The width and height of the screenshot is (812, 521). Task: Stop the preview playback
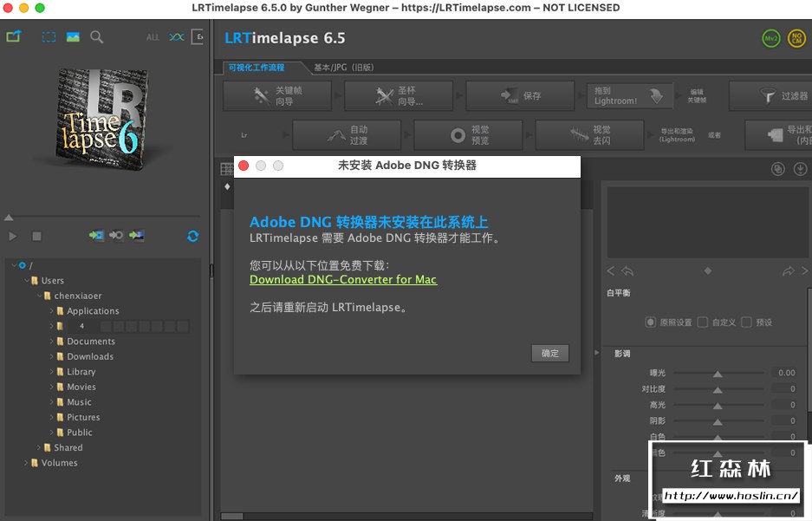[36, 236]
